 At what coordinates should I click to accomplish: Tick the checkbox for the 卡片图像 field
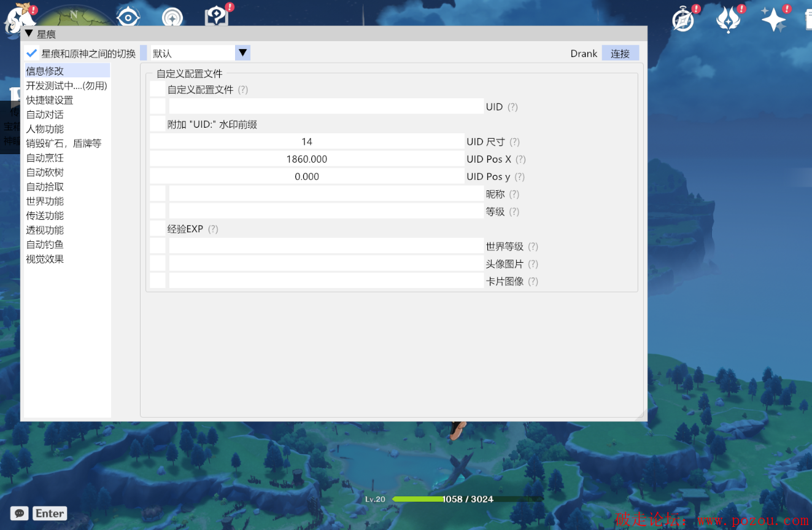pyautogui.click(x=158, y=281)
